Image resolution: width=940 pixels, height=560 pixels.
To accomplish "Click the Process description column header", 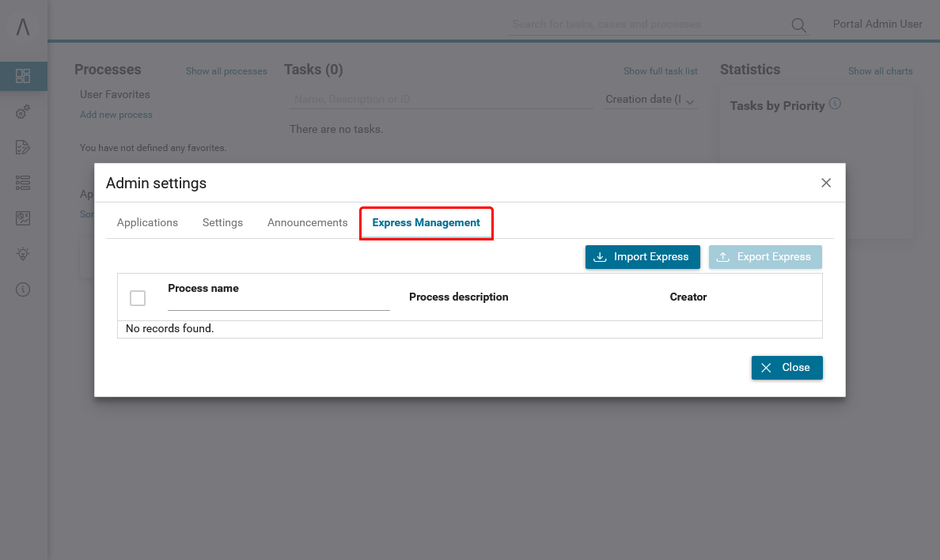I will point(459,297).
